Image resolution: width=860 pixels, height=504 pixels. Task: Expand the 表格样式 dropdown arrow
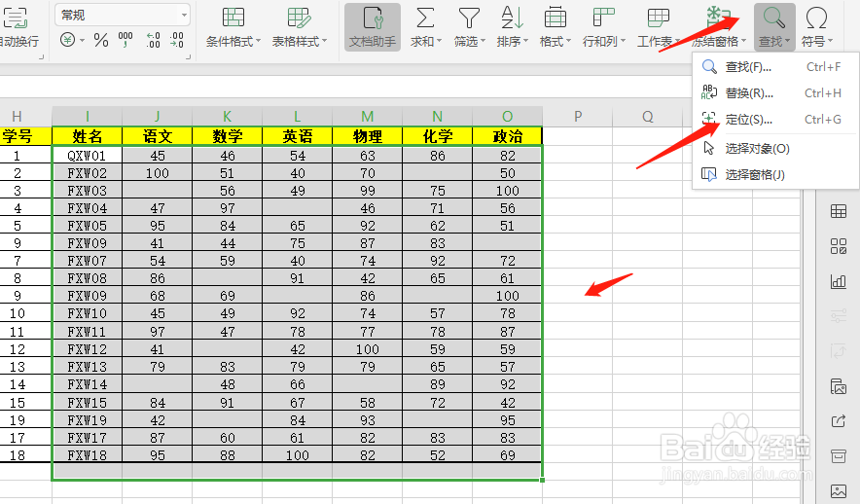[324, 41]
